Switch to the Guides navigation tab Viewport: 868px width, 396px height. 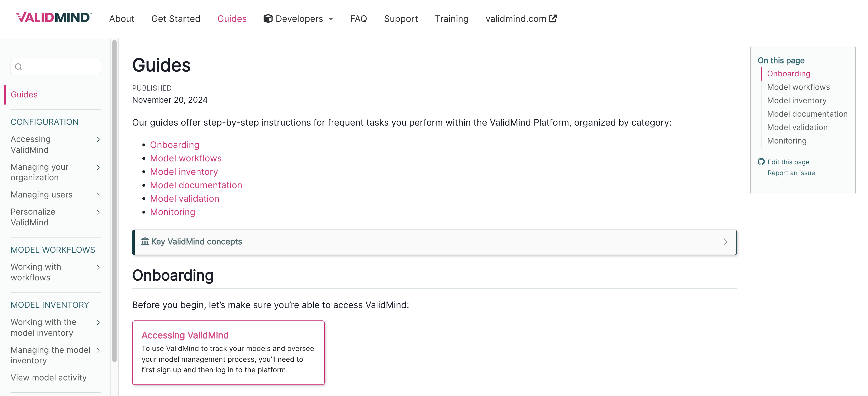point(232,18)
